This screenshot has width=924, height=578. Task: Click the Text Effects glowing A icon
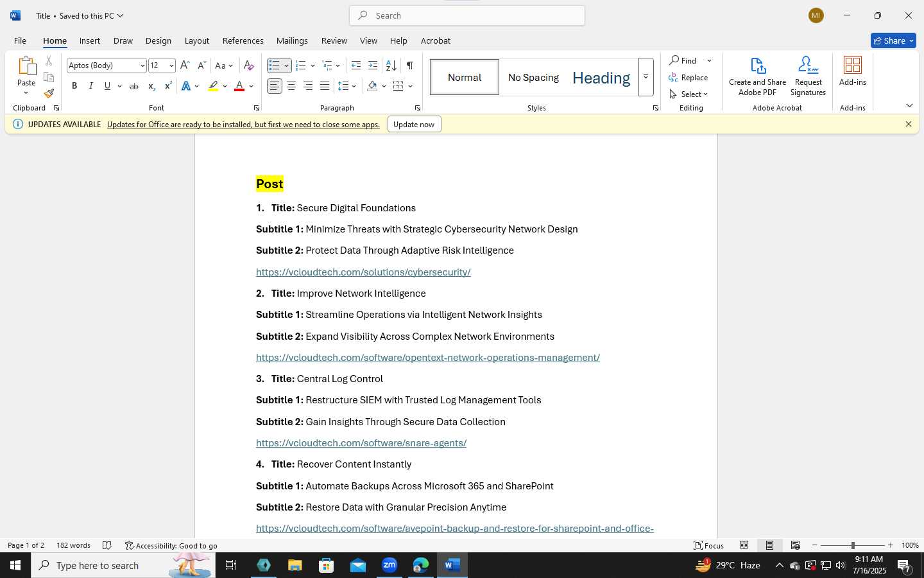[x=186, y=86]
